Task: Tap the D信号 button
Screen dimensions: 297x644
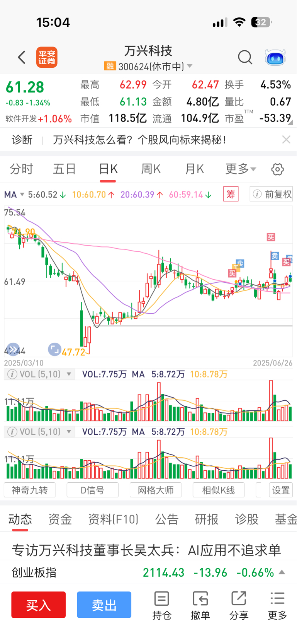Action: 93,490
